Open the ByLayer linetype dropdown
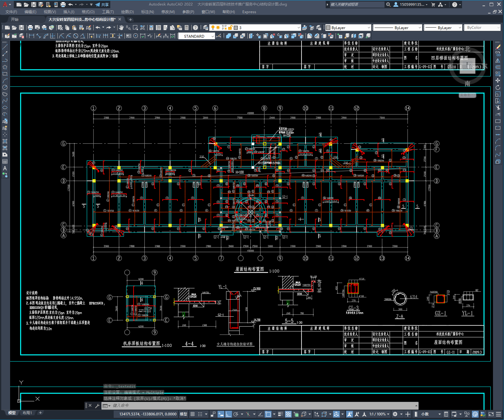 [398, 28]
